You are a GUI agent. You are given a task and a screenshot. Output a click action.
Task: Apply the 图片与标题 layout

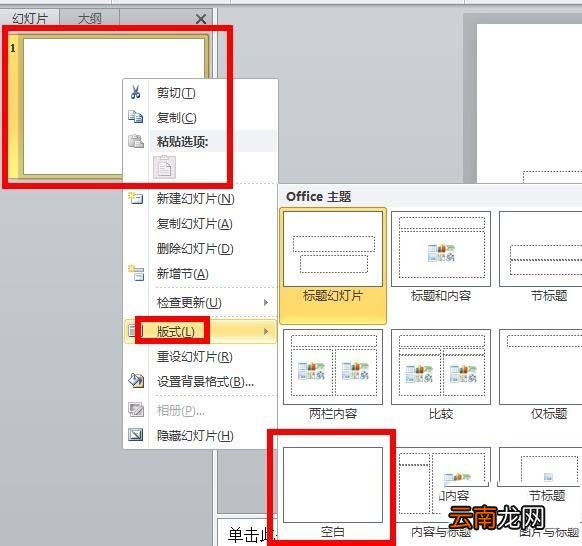click(x=540, y=493)
